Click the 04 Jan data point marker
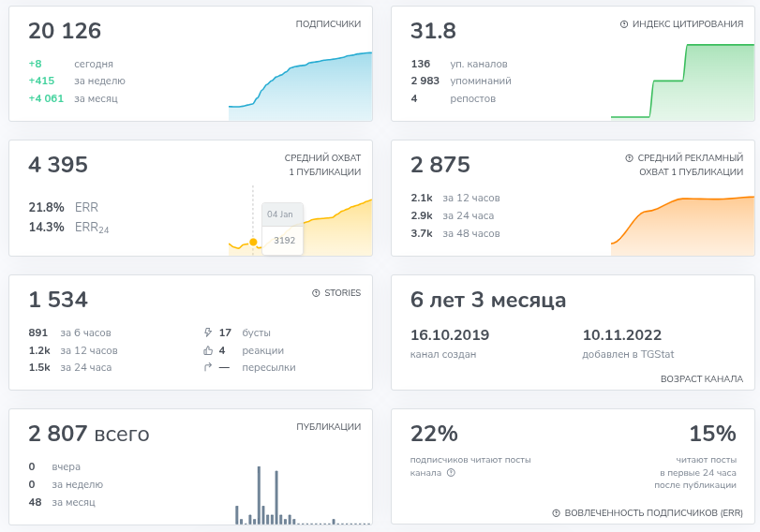Image resolution: width=760 pixels, height=532 pixels. coord(253,242)
